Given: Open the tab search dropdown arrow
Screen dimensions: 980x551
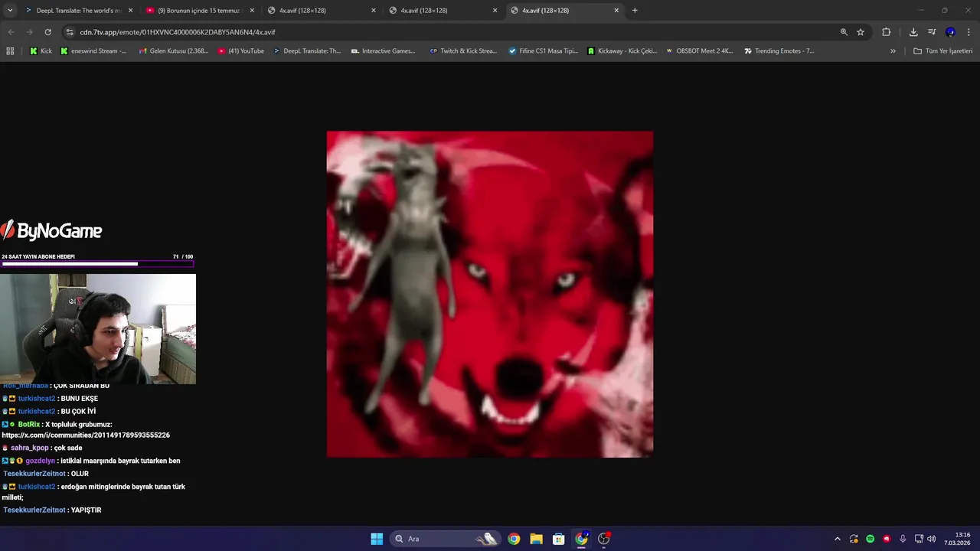Looking at the screenshot, I should point(10,10).
